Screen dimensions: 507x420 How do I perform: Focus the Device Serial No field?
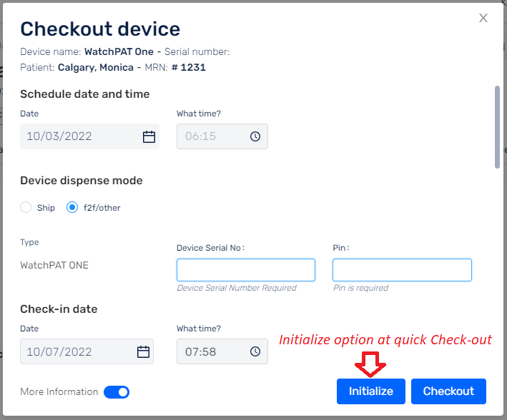click(246, 270)
